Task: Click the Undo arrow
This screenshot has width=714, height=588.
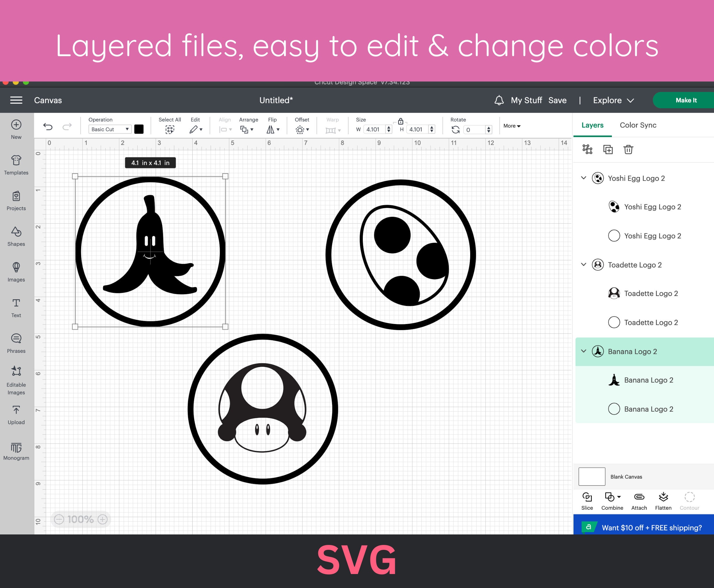Action: pyautogui.click(x=48, y=127)
